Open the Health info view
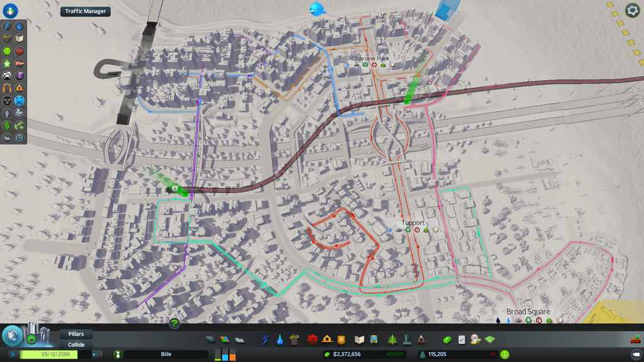 19,51
